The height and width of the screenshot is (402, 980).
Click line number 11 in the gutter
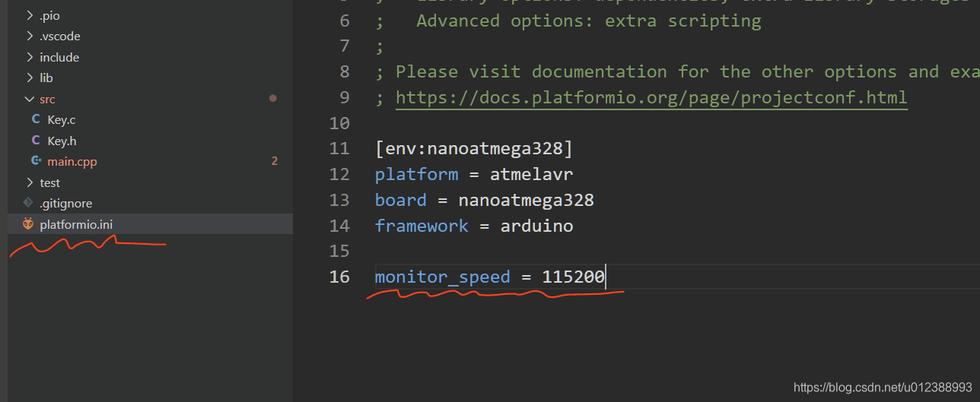coord(339,148)
